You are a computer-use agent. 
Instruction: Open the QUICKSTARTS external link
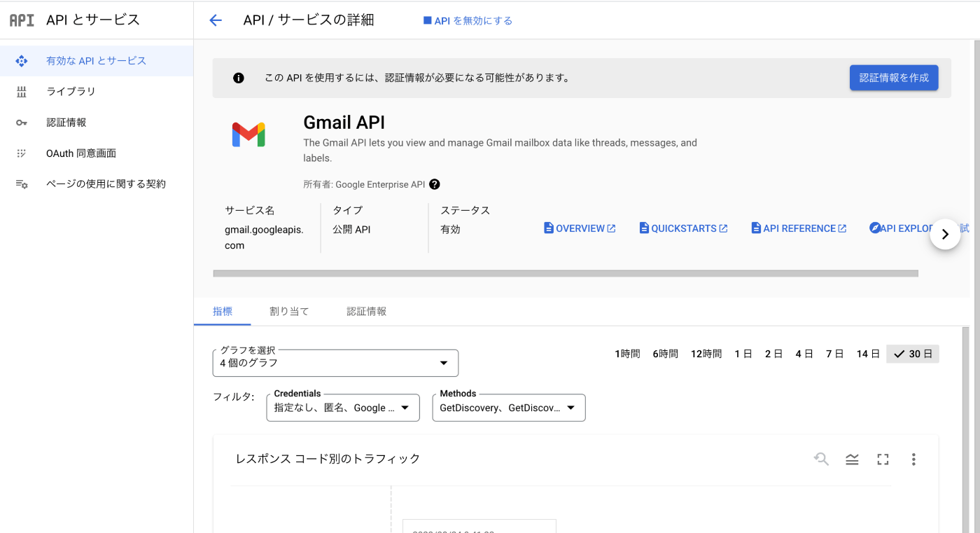click(683, 228)
